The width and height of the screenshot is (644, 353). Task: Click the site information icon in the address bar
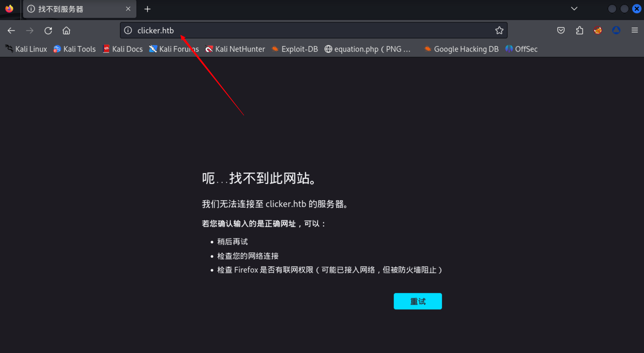click(x=128, y=30)
